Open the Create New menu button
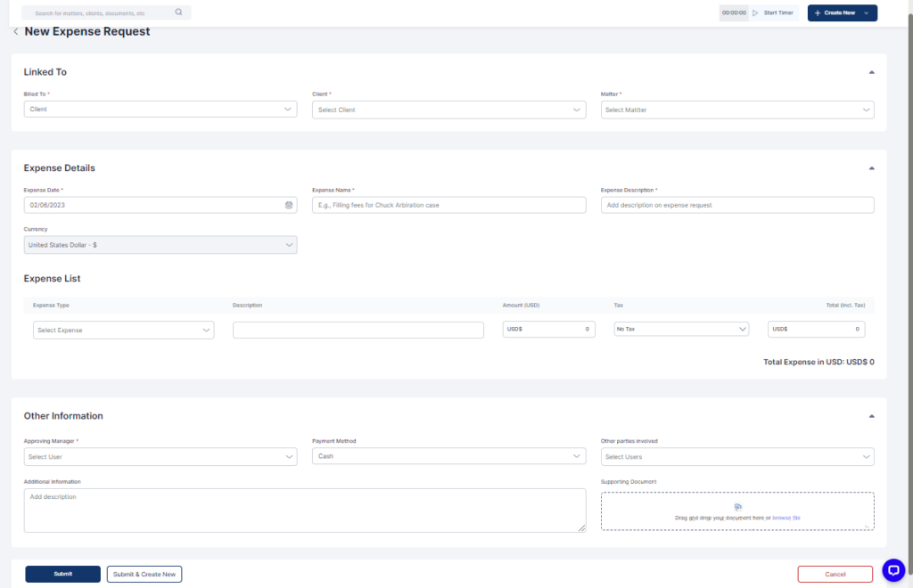The image size is (913, 588). click(x=842, y=13)
